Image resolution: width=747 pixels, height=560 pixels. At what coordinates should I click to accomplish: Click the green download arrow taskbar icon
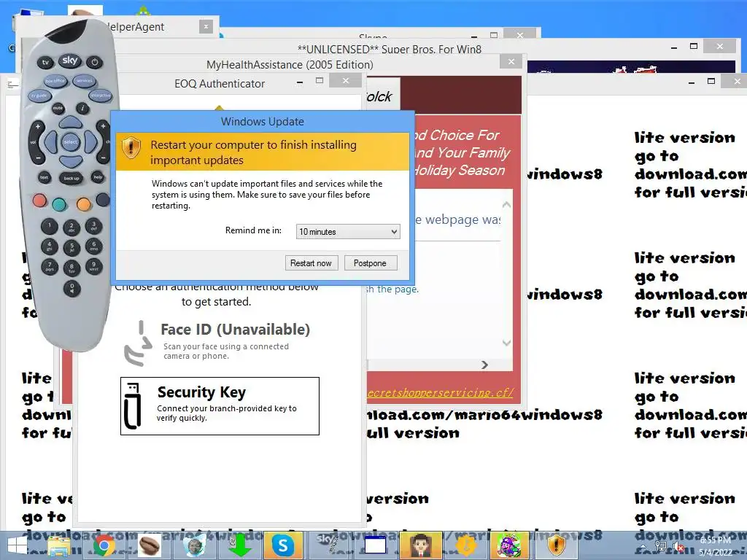pyautogui.click(x=239, y=545)
